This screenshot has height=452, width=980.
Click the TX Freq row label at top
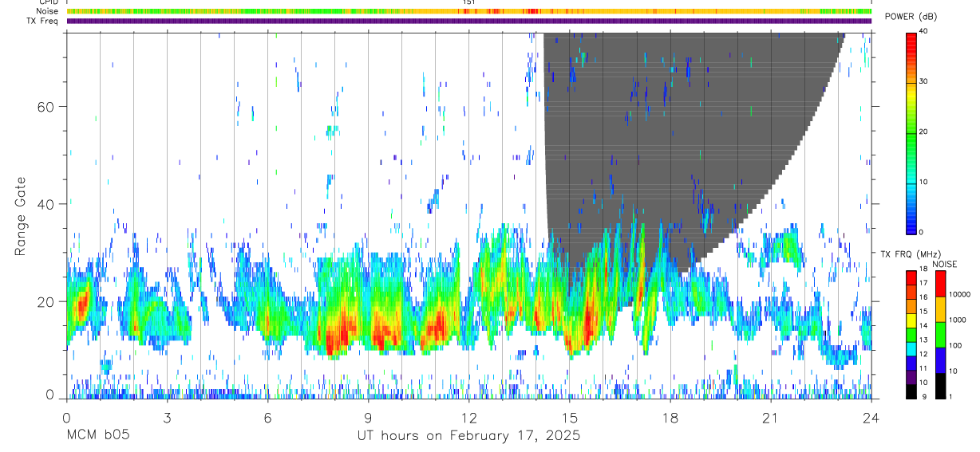click(x=41, y=21)
